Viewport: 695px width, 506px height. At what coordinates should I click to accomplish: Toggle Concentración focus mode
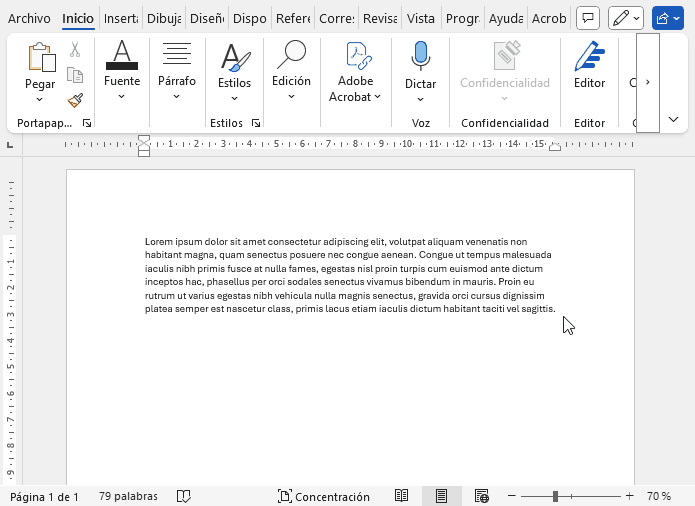[324, 497]
